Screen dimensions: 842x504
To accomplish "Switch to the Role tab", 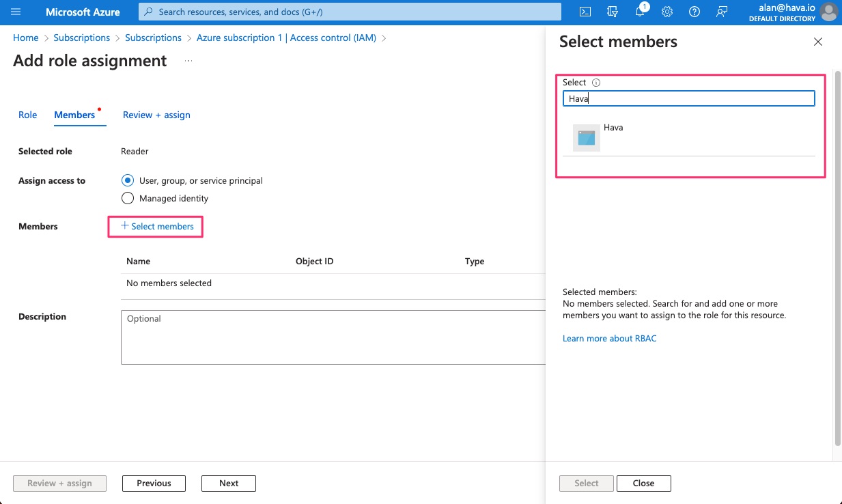I will click(x=28, y=115).
